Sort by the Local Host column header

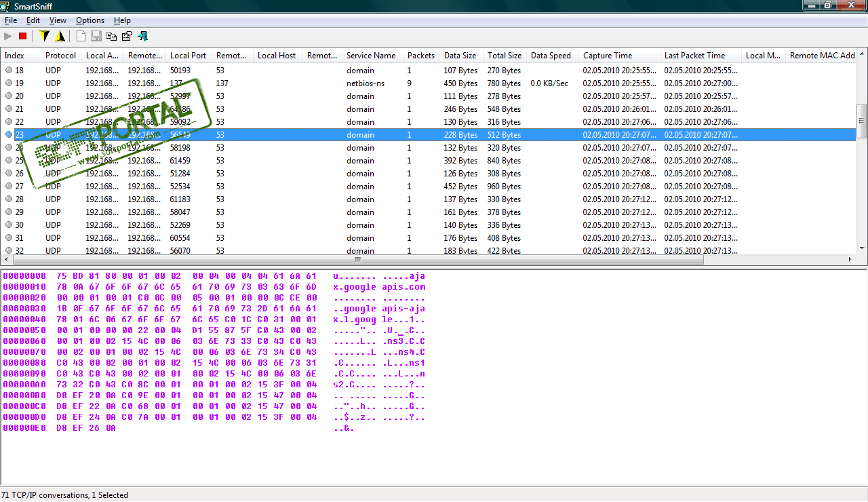point(277,56)
